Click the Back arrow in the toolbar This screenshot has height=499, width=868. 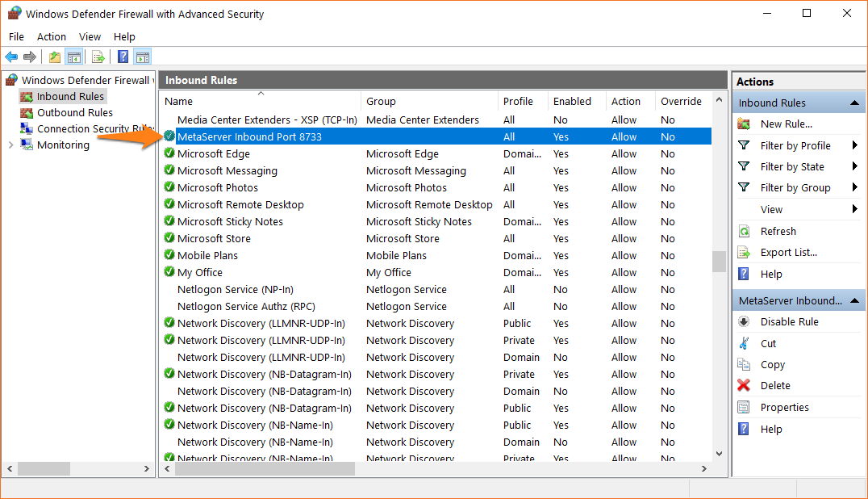tap(11, 57)
